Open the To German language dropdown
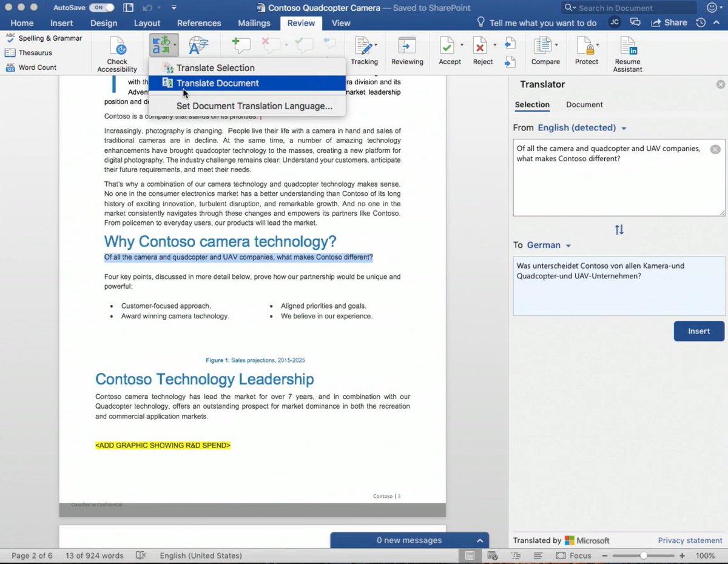 (x=549, y=245)
